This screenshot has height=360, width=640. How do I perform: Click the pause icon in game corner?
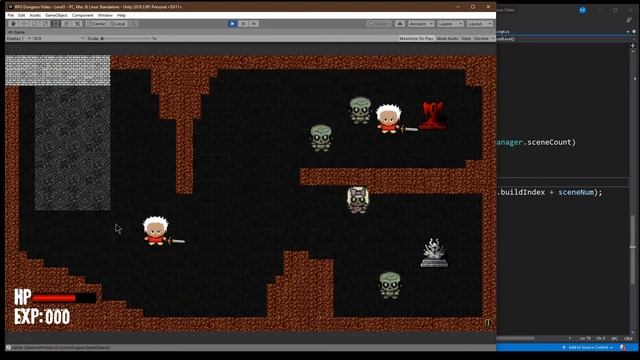click(488, 322)
